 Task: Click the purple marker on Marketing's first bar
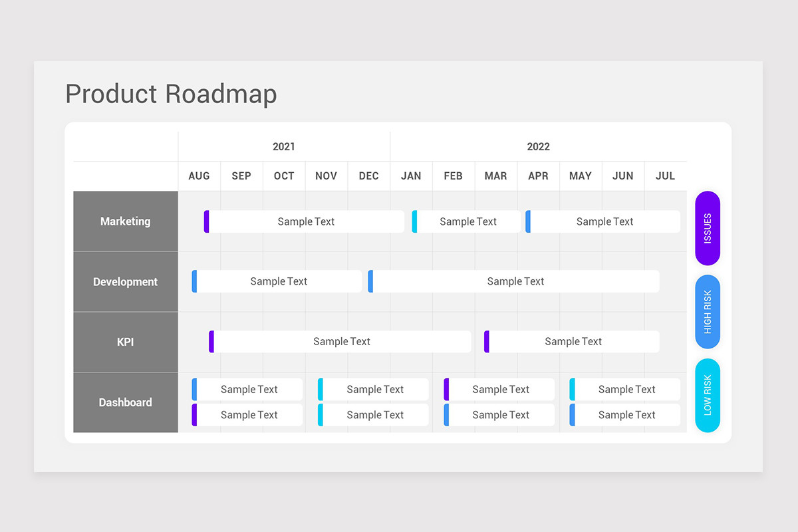coord(207,221)
